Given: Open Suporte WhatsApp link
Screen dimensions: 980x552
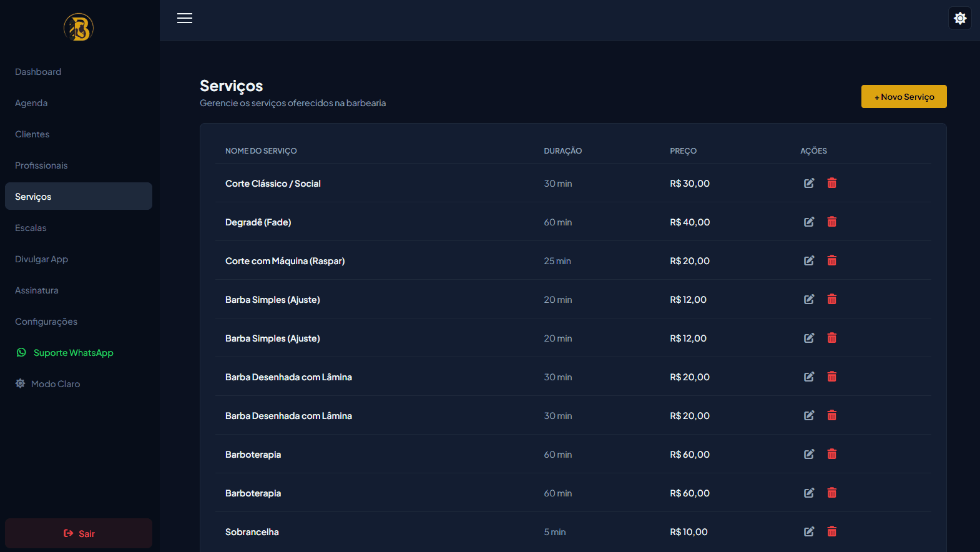Looking at the screenshot, I should 65,353.
